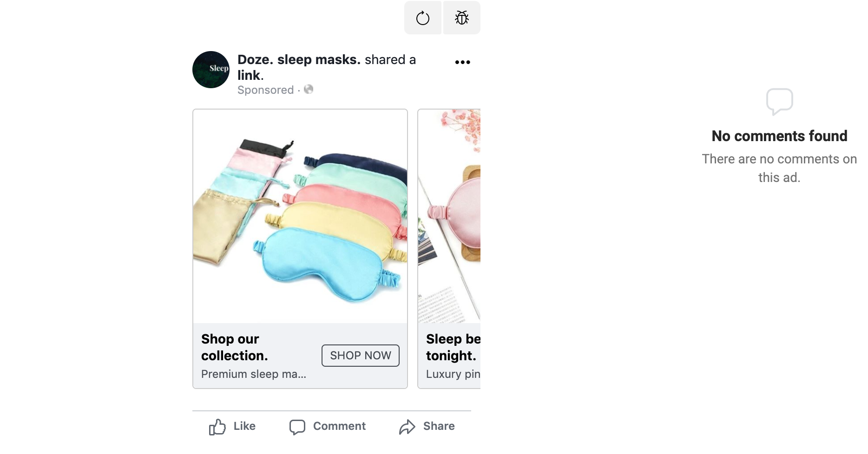This screenshot has width=868, height=454.
Task: Click the thumbs-up Like icon
Action: (x=217, y=426)
